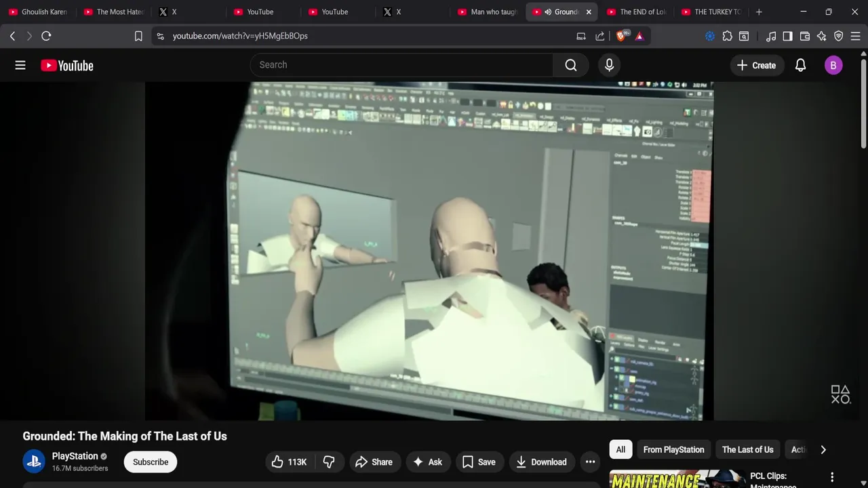Click the Ask button
This screenshot has width=868, height=488.
(428, 462)
